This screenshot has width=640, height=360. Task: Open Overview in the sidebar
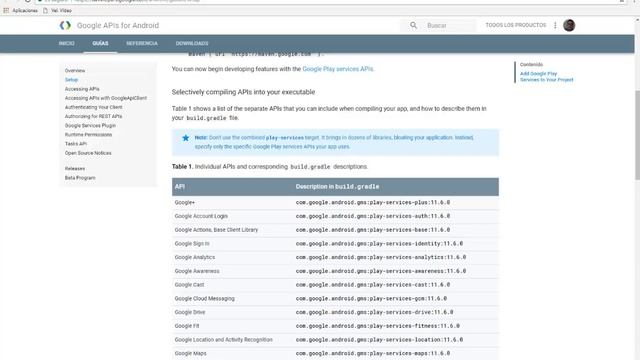[75, 71]
